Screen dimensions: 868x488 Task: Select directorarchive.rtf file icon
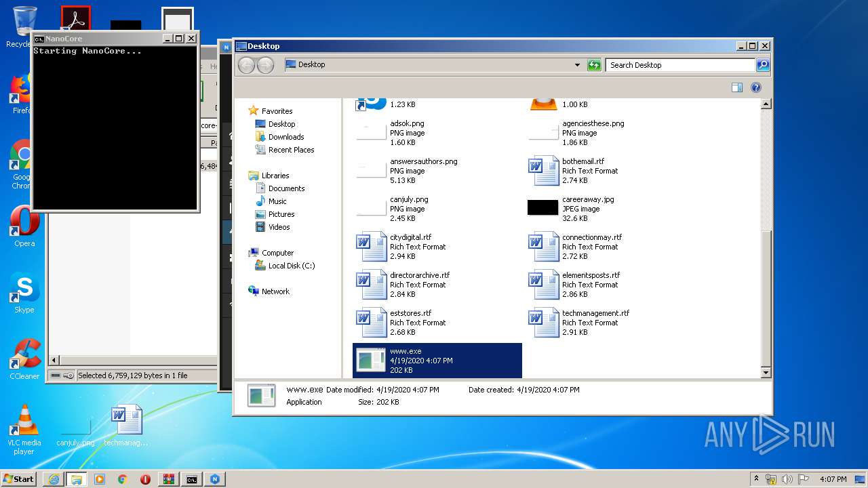coord(371,285)
